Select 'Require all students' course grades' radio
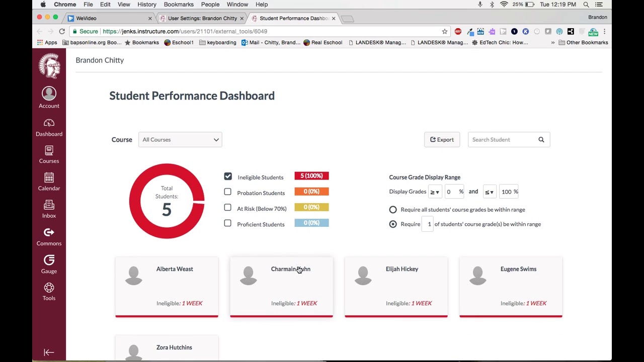644x362 pixels. click(x=393, y=210)
